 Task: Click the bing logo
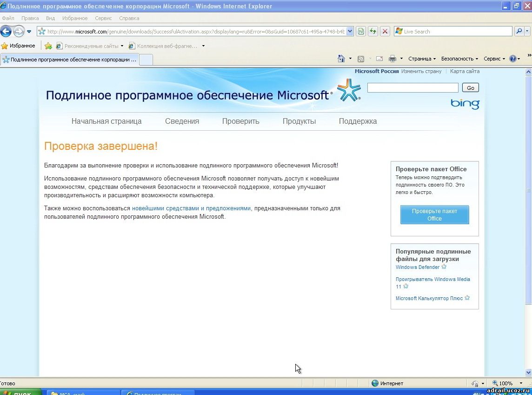point(465,104)
